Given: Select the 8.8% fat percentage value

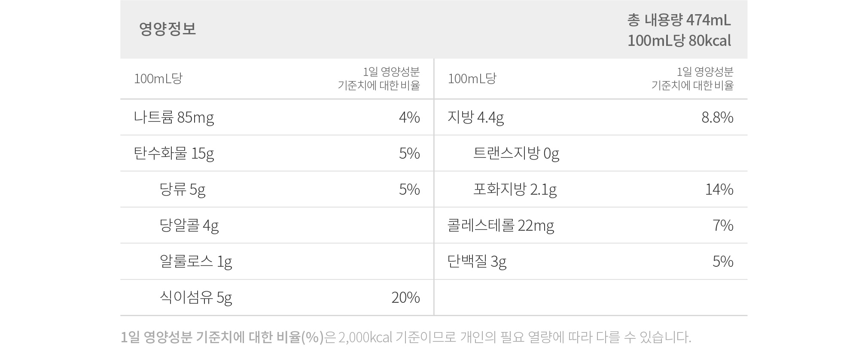Looking at the screenshot, I should pos(717,117).
